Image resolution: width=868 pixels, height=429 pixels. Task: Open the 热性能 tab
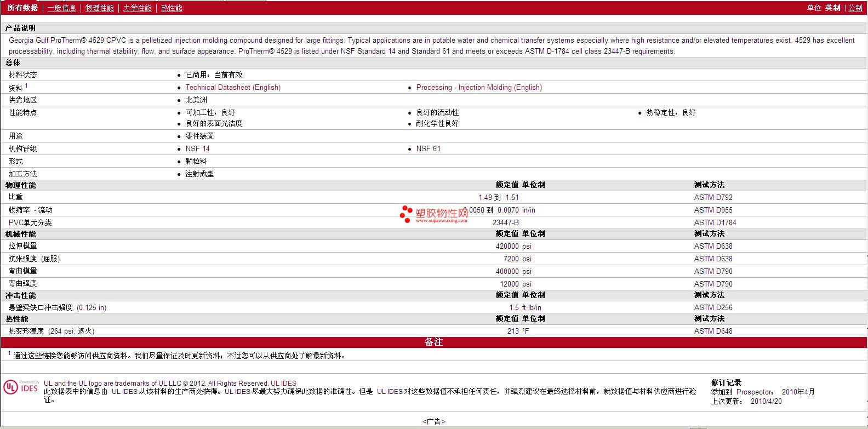pyautogui.click(x=172, y=8)
